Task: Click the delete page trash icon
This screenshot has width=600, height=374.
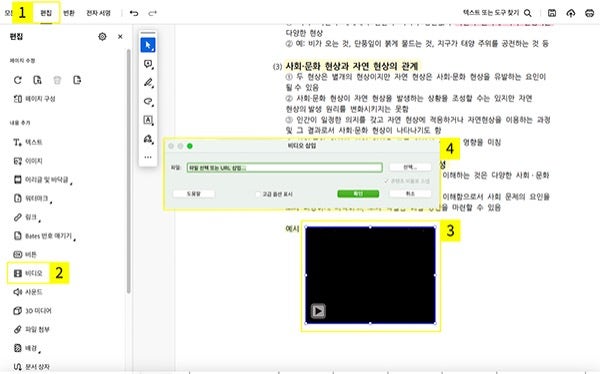Action: tap(57, 80)
